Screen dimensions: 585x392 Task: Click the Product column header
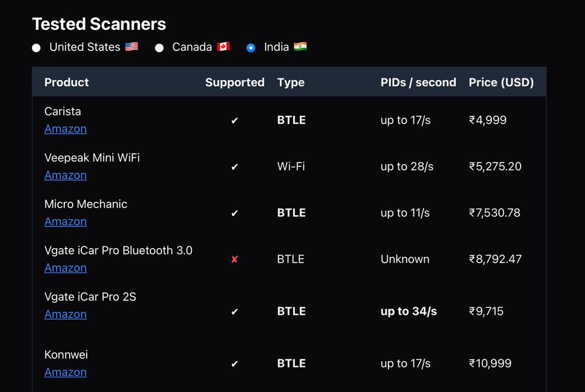coord(67,82)
